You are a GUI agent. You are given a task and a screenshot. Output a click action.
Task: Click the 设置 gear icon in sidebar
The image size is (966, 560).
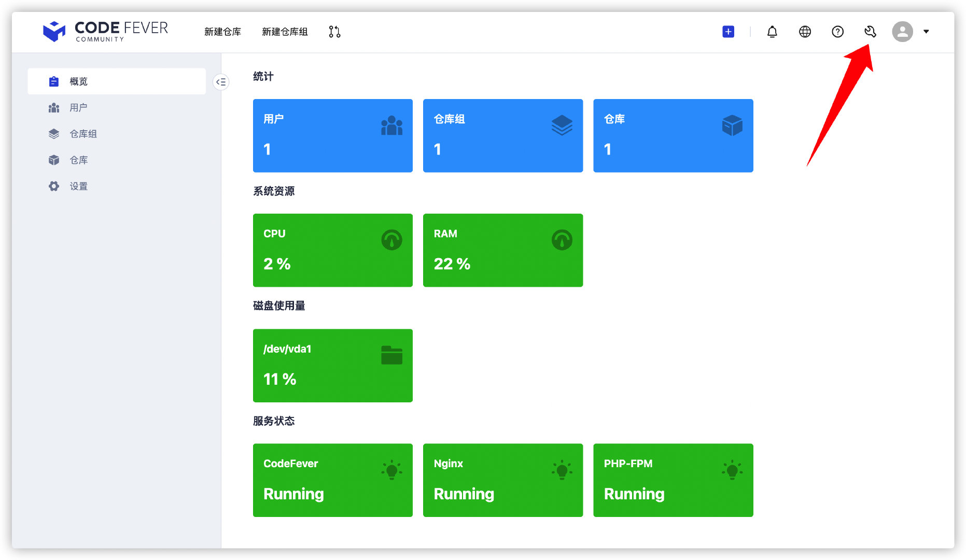pos(54,186)
